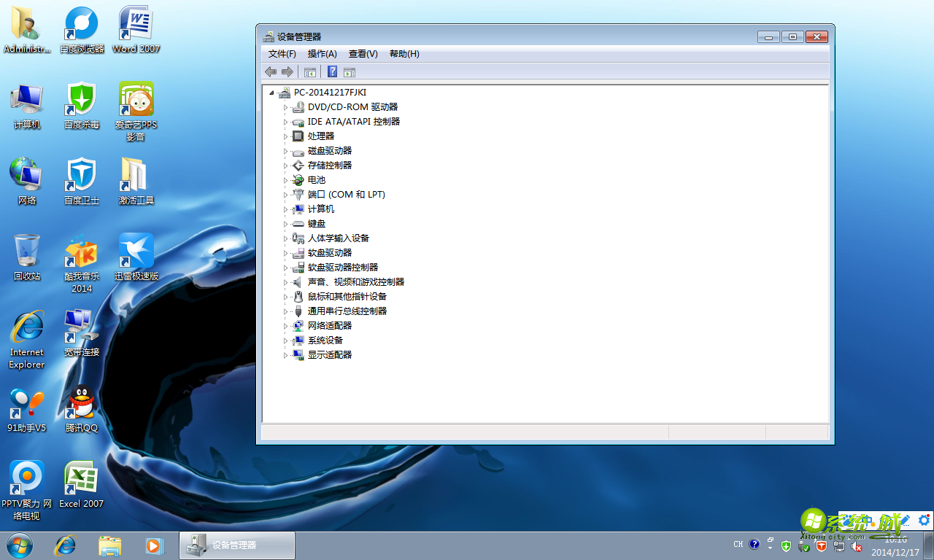The image size is (934, 560).
Task: Click the forward navigation arrow in Device Manager
Action: click(287, 71)
